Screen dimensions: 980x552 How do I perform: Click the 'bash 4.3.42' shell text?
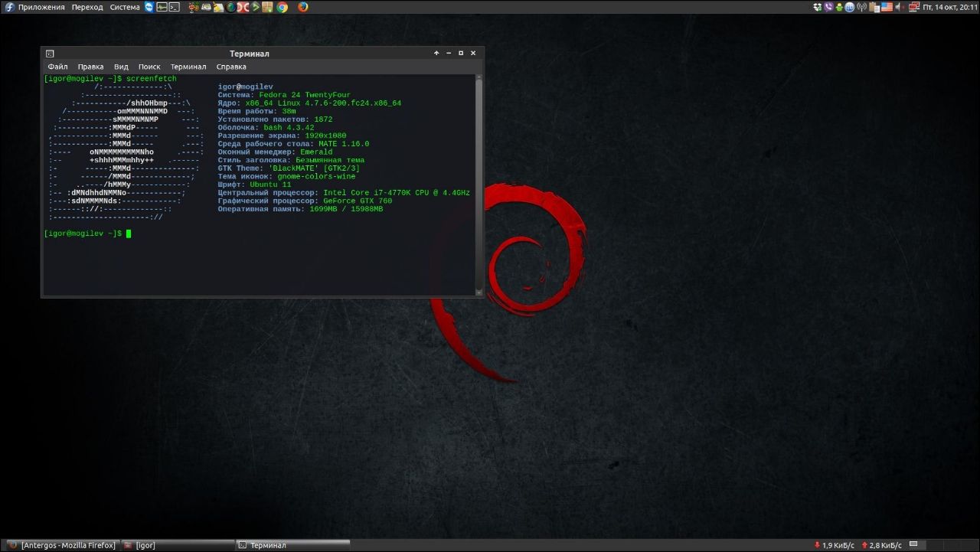pos(289,127)
